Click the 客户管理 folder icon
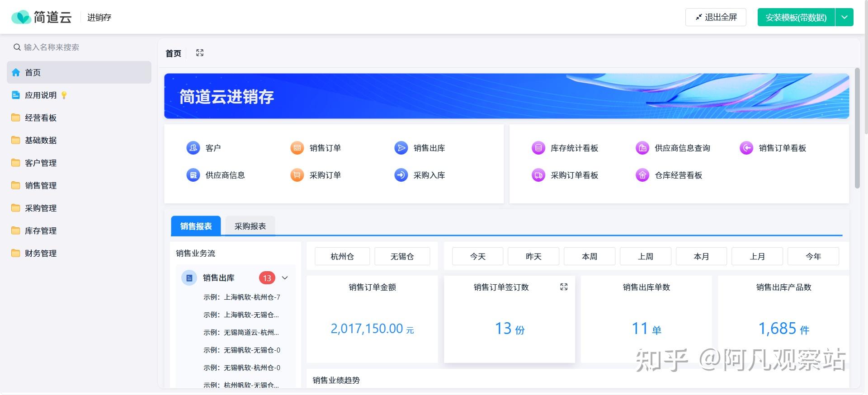 [x=16, y=163]
